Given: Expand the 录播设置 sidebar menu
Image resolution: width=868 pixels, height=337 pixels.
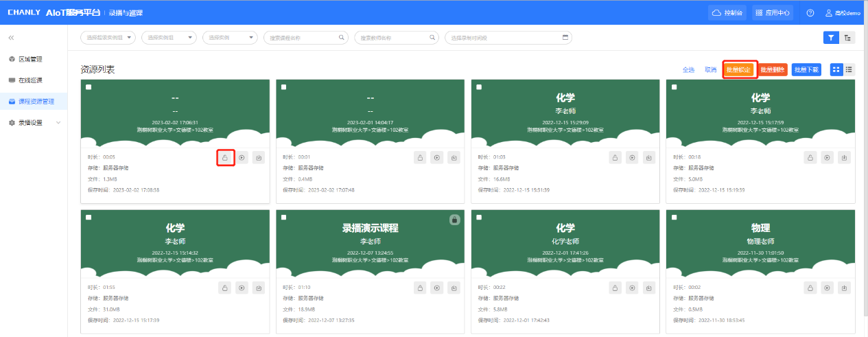Looking at the screenshot, I should [x=34, y=123].
